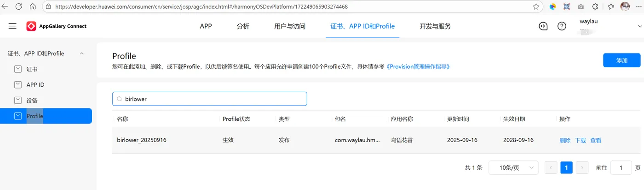Open the browser extensions puzzle icon
Image resolution: width=644 pixels, height=190 pixels.
(x=595, y=6)
